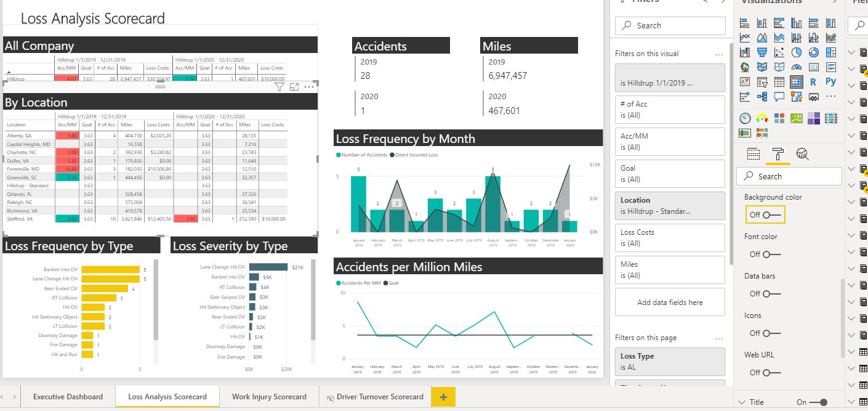The height and width of the screenshot is (411, 868).
Task: Open More options on the By Location visual
Action: tap(309, 87)
